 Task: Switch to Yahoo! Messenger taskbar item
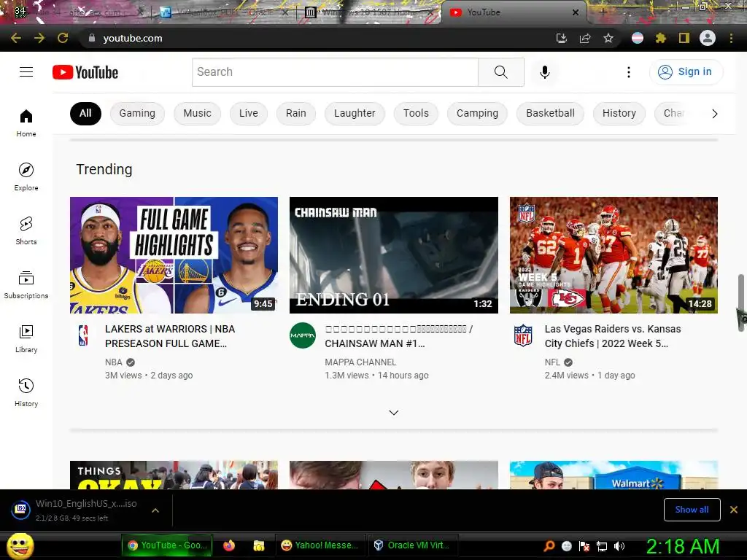320,545
